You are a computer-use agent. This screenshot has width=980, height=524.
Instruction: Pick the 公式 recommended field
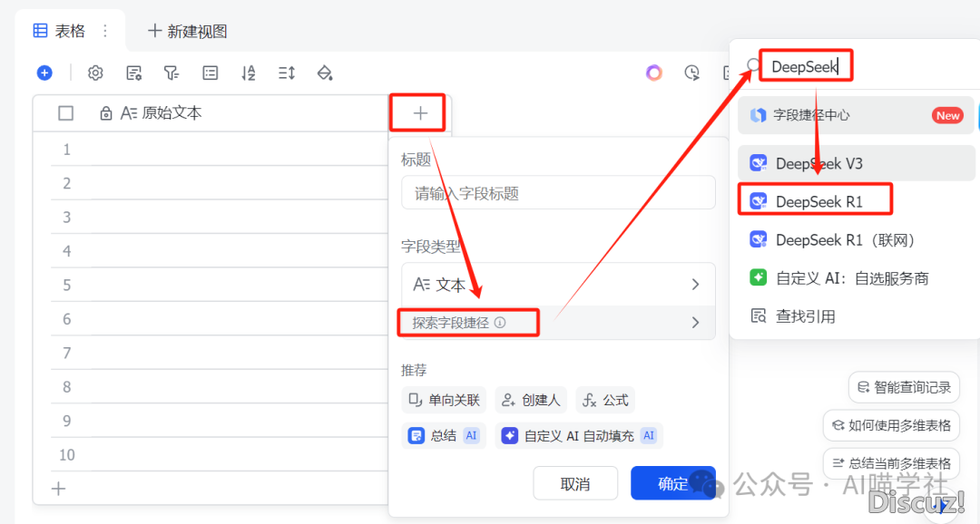click(605, 401)
